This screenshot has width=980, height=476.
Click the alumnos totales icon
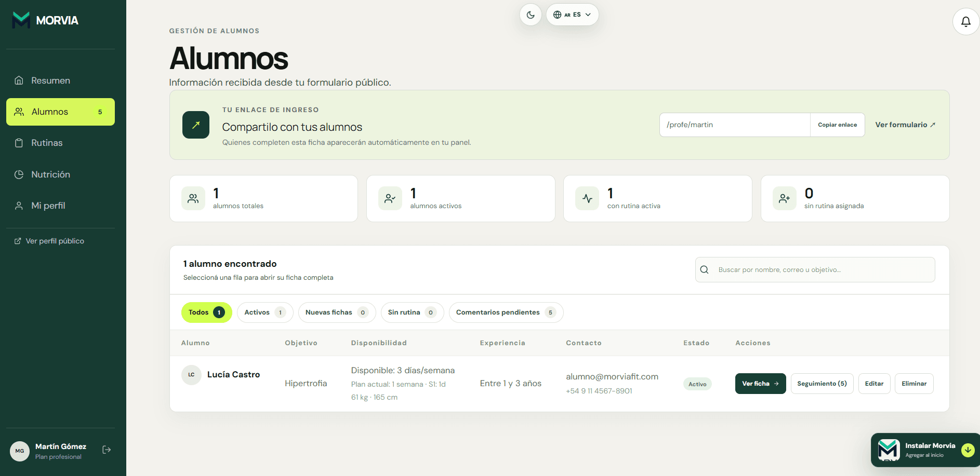[x=193, y=198]
